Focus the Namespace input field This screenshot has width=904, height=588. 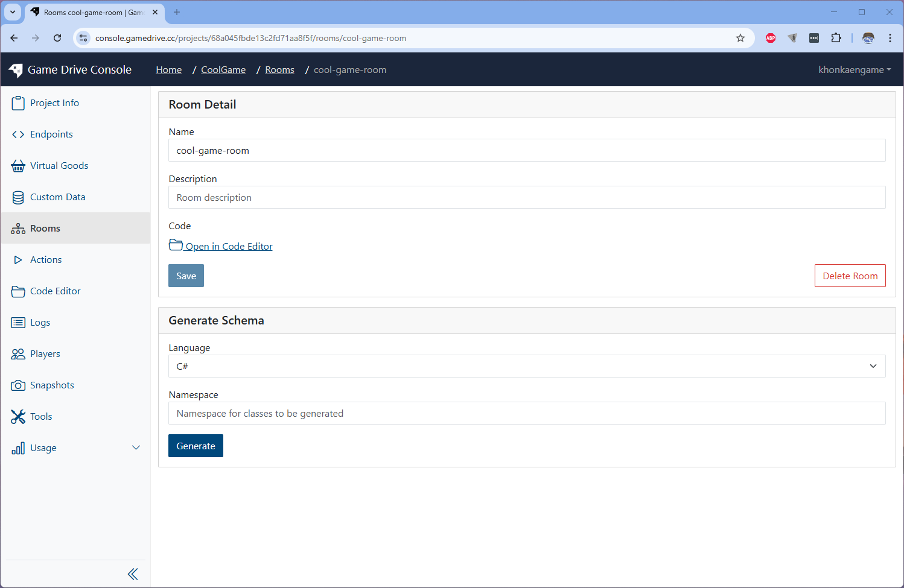[526, 413]
